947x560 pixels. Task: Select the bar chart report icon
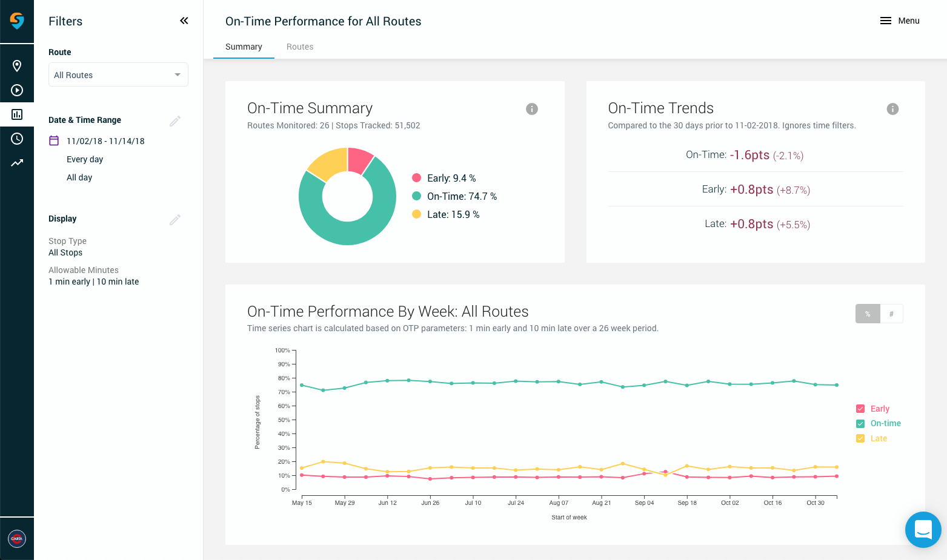(x=17, y=114)
